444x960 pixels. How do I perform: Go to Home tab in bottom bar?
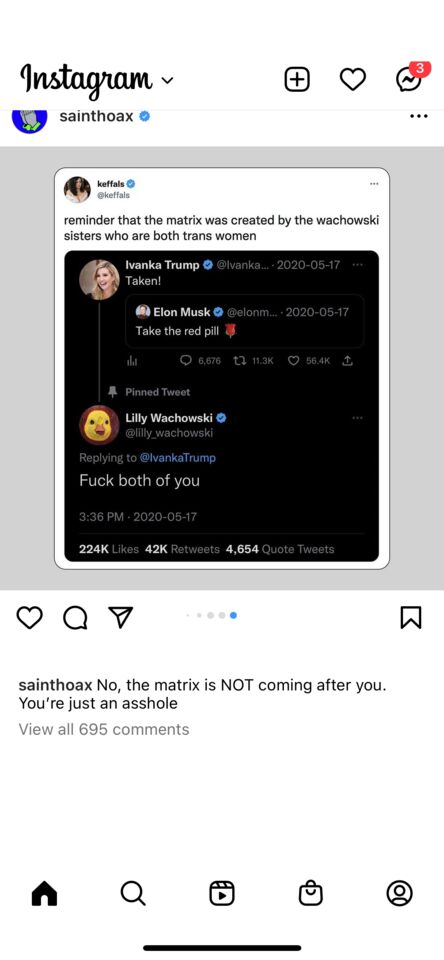coord(44,893)
